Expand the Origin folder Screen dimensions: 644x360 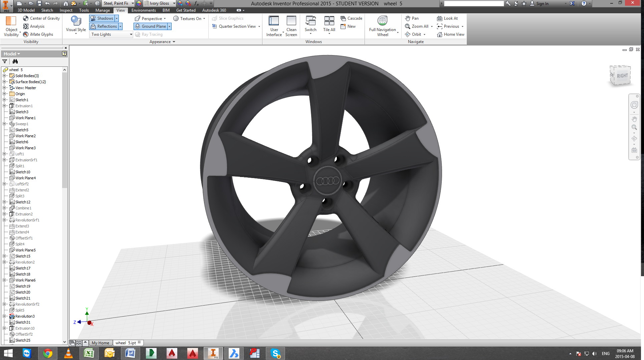[x=4, y=94]
